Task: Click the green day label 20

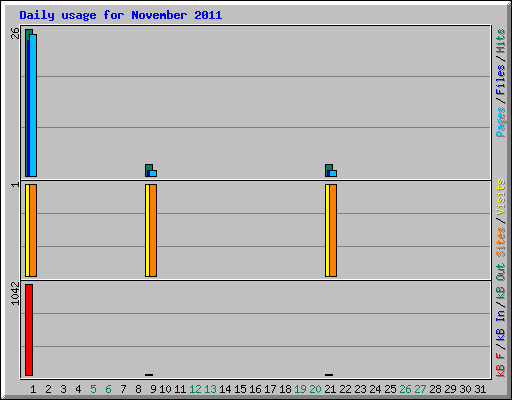Action: (x=315, y=389)
